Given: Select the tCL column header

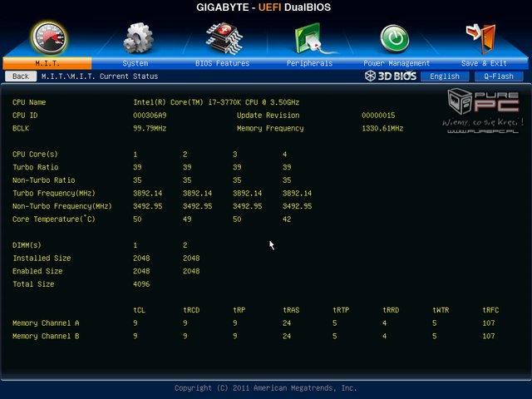Looking at the screenshot, I should coord(139,310).
